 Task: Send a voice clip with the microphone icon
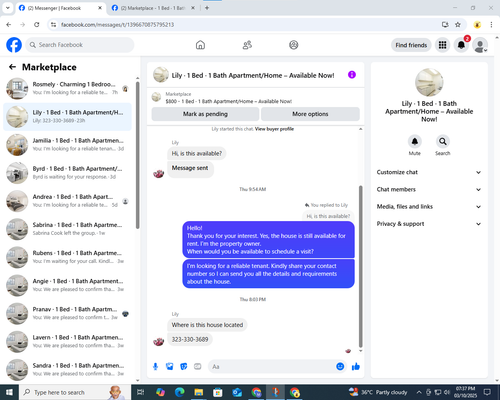155,367
